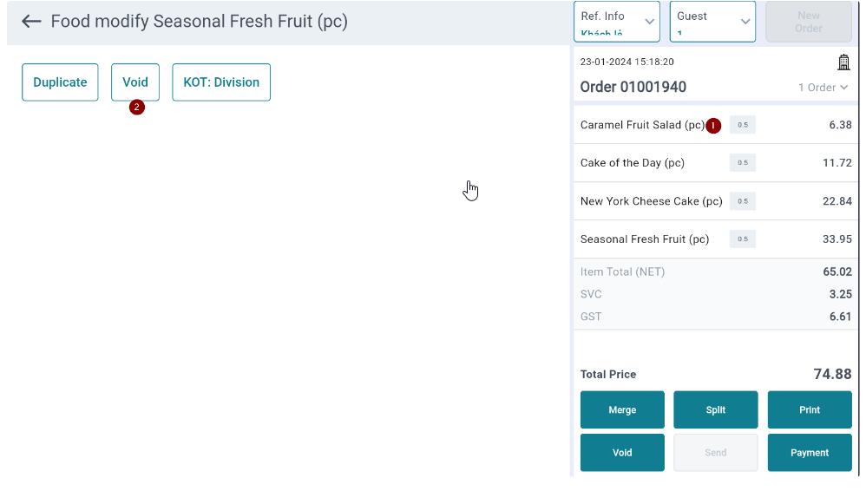866x504 pixels.
Task: Click the building icon beside order date
Action: pyautogui.click(x=843, y=62)
